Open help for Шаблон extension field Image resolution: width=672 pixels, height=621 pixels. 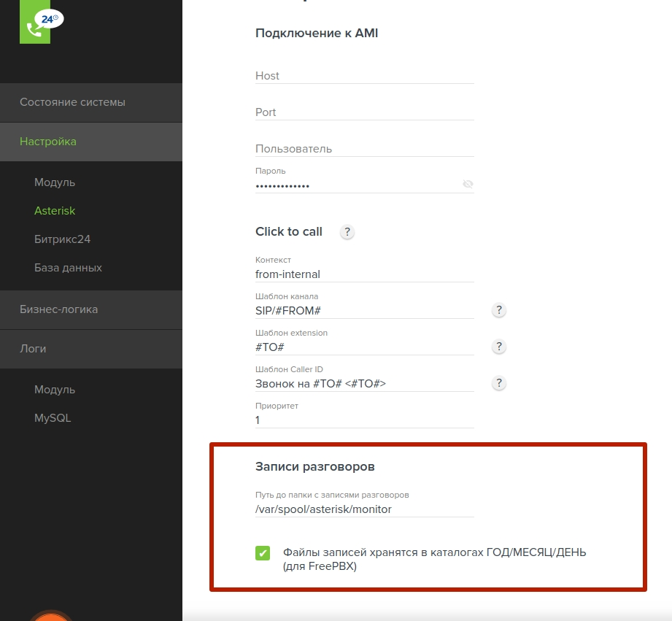pos(499,347)
